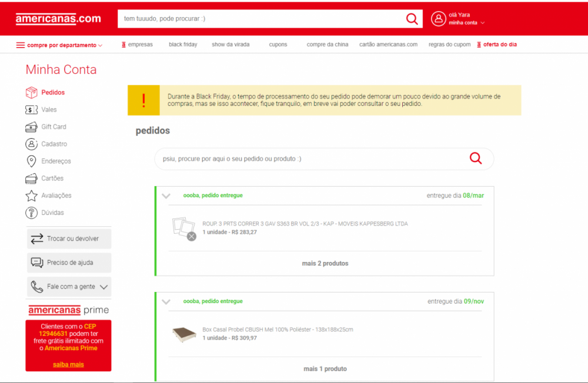Screen dimensions: 588x383
Task: Click the olá Yara greeting
Action: [459, 15]
